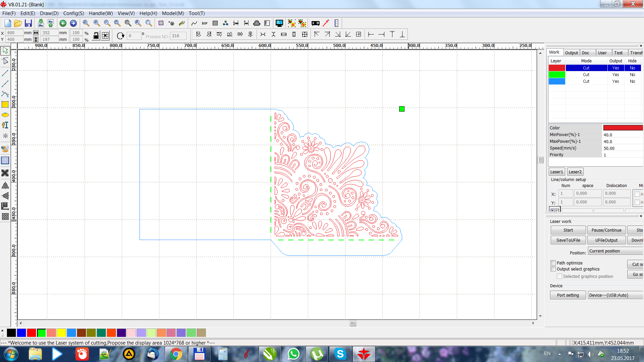Click the Import file icon
The height and width of the screenshot is (362, 644).
pyautogui.click(x=41, y=23)
